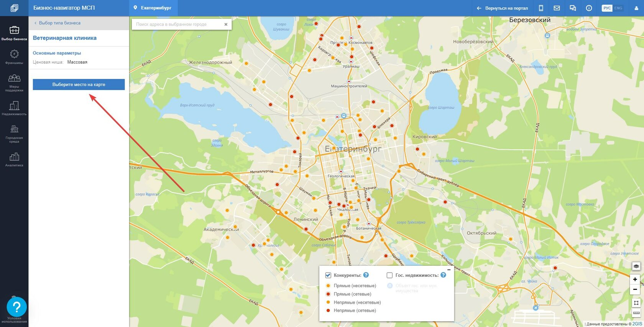Click the Березовский label on map

[x=530, y=20]
